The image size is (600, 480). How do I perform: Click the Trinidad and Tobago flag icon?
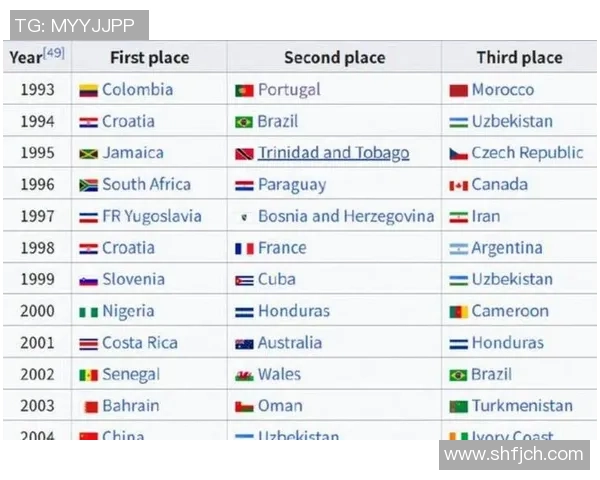point(244,154)
